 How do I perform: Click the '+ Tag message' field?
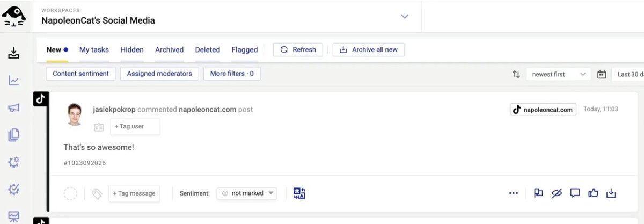tap(134, 193)
